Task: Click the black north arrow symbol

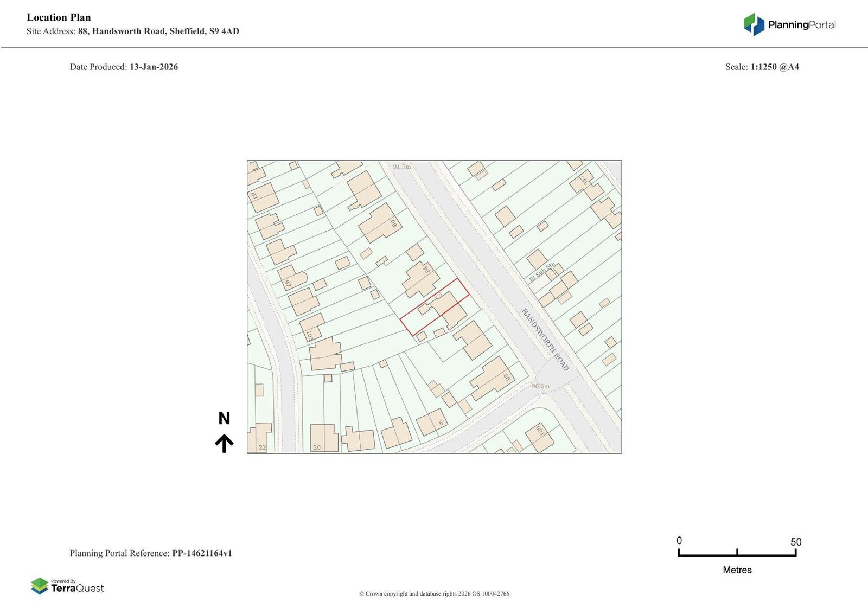Action: [224, 443]
